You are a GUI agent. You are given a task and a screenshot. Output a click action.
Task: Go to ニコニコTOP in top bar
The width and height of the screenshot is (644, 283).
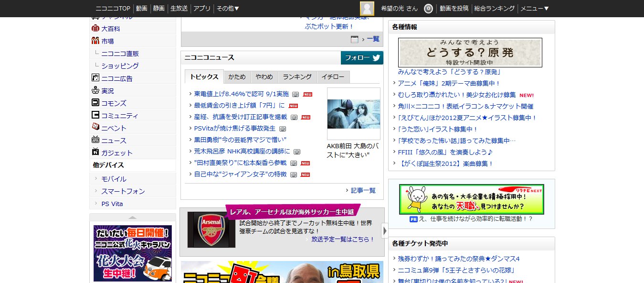(x=113, y=9)
